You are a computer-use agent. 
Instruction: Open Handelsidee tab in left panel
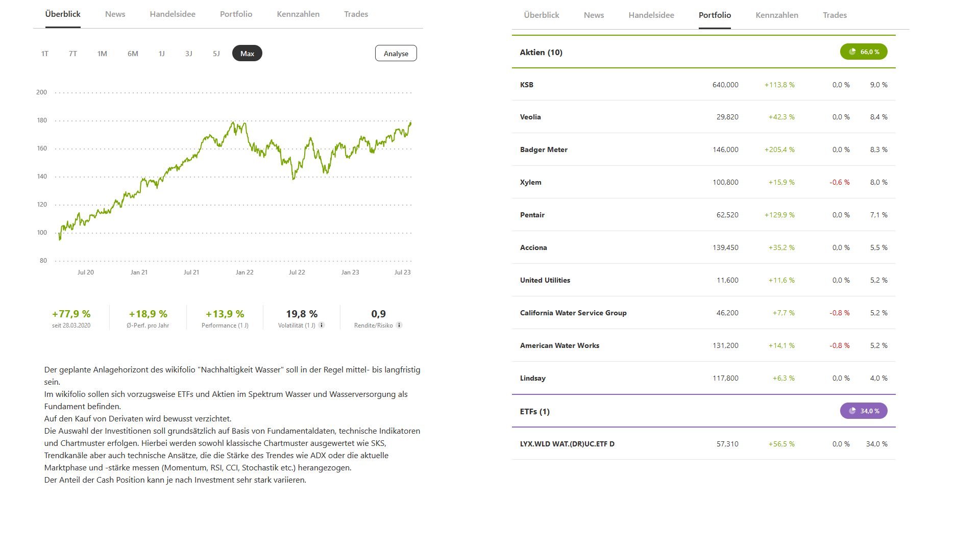[x=173, y=14]
